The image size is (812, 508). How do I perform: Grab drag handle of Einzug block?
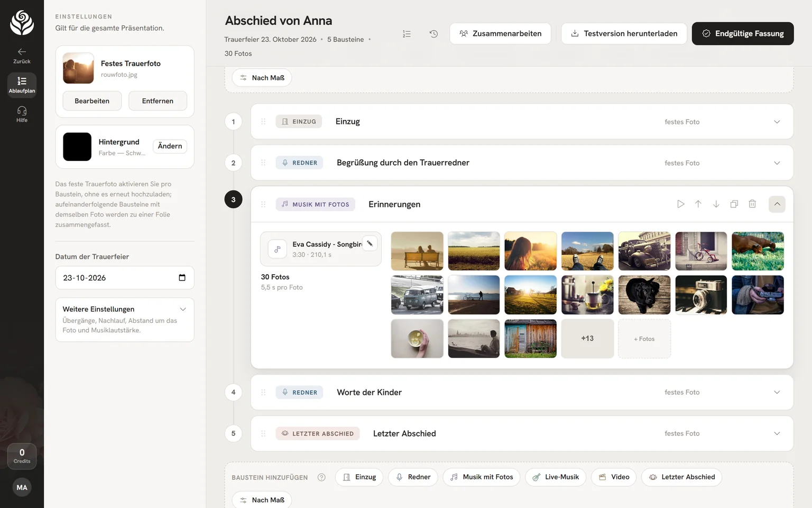263,122
